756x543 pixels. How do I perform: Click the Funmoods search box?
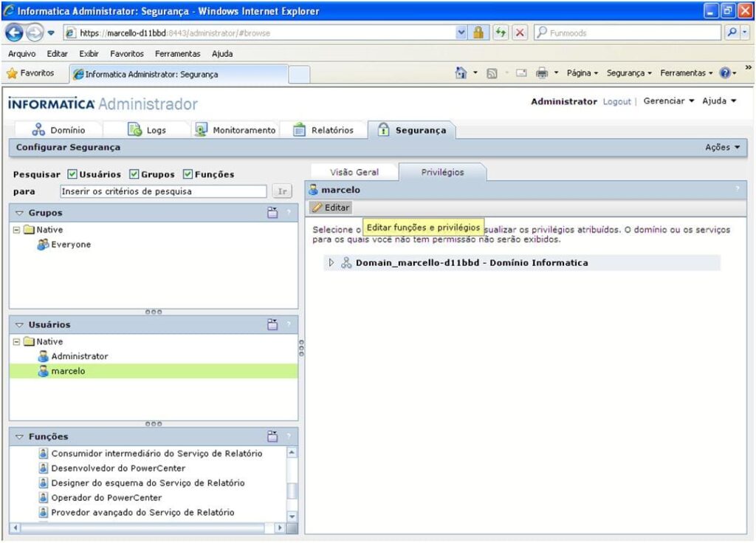click(627, 33)
